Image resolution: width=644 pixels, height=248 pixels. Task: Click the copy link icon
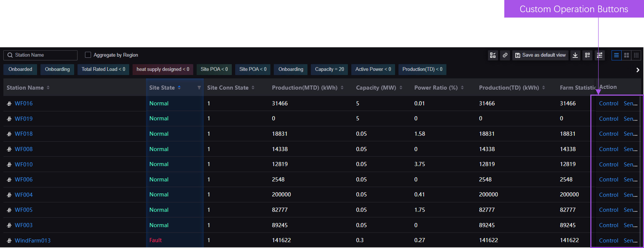pyautogui.click(x=505, y=55)
